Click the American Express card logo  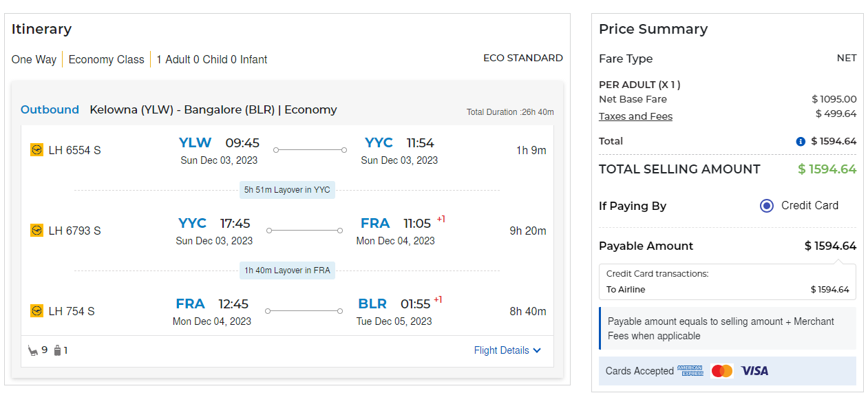(690, 371)
